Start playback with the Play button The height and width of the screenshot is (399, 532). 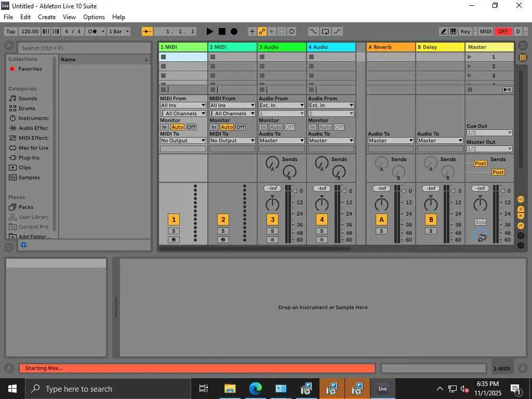(210, 32)
